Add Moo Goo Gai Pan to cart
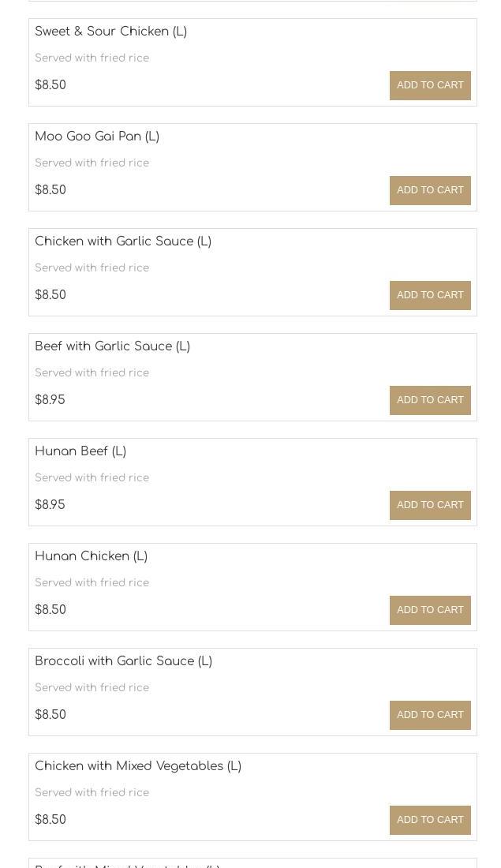Screen dimensions: 501x868 pos(430,190)
